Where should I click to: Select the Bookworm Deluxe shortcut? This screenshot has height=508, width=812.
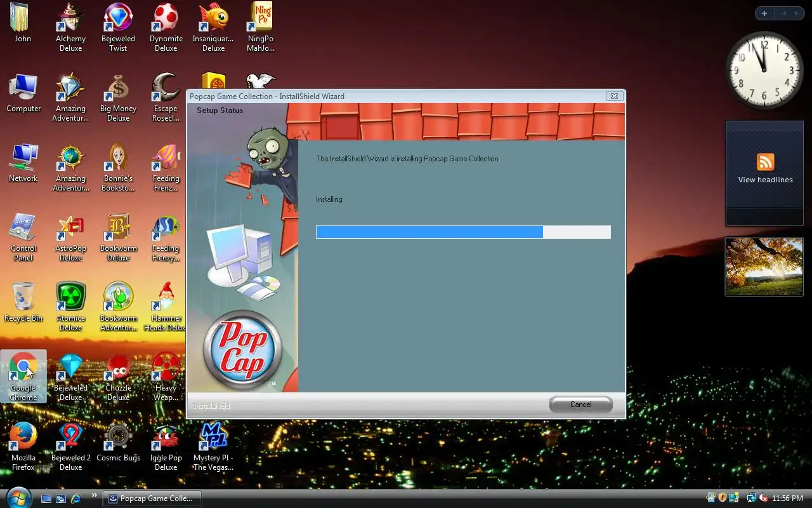click(x=118, y=237)
